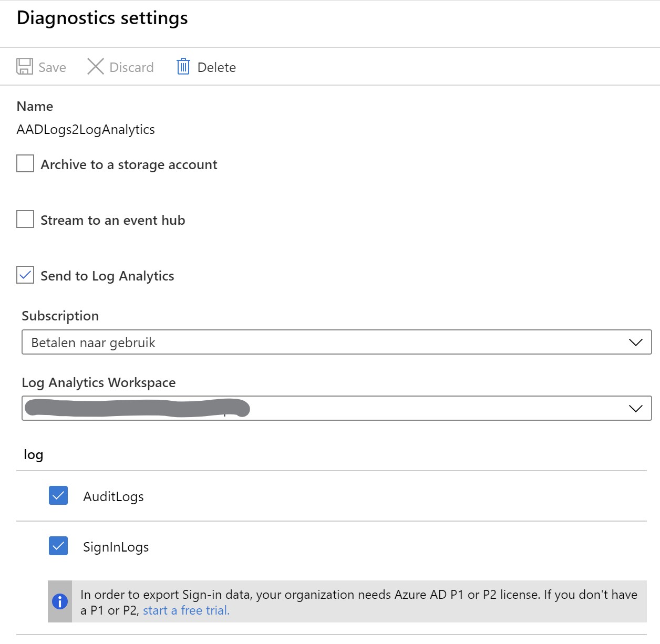The image size is (660, 644).
Task: Click the Delete trash can icon
Action: tap(183, 67)
